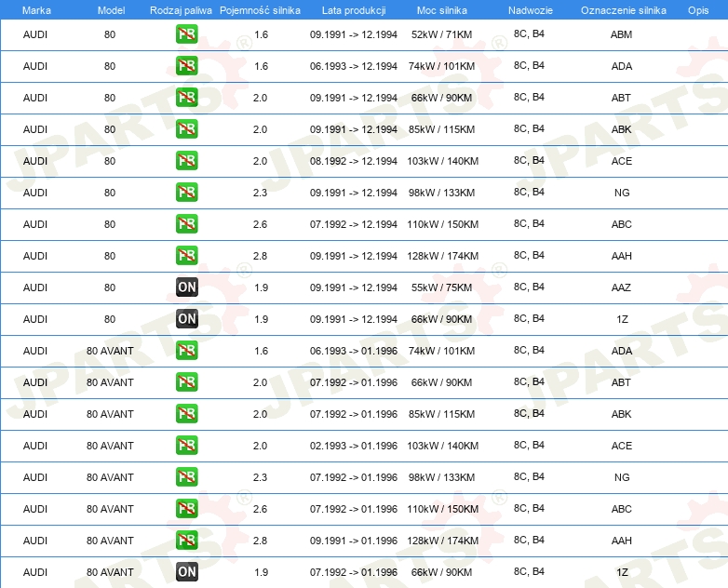Click petrol icon in 80 Avant ADA row

(186, 351)
